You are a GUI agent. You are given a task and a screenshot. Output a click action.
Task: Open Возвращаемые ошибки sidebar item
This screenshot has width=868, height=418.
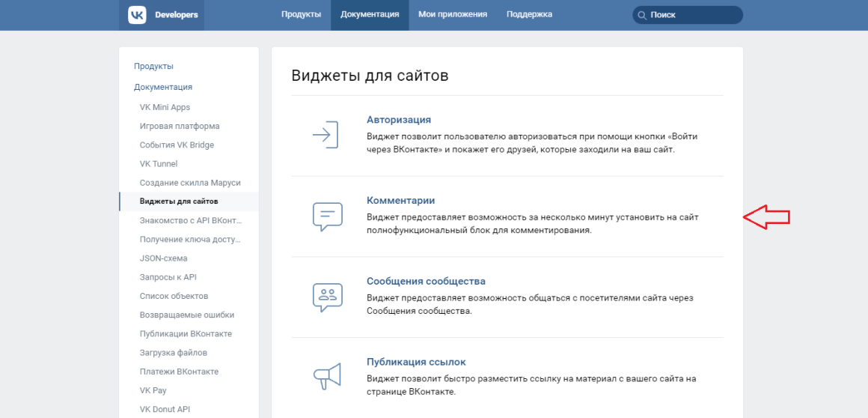189,315
